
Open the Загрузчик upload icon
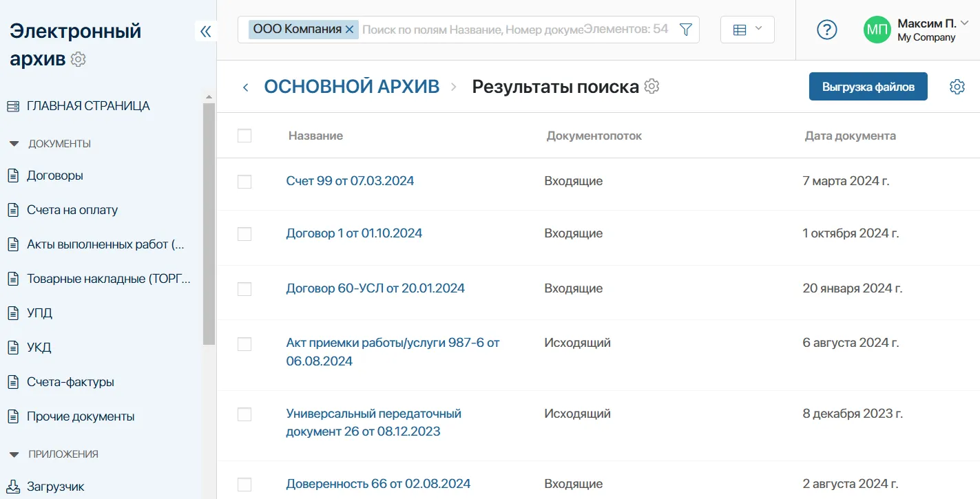point(12,487)
